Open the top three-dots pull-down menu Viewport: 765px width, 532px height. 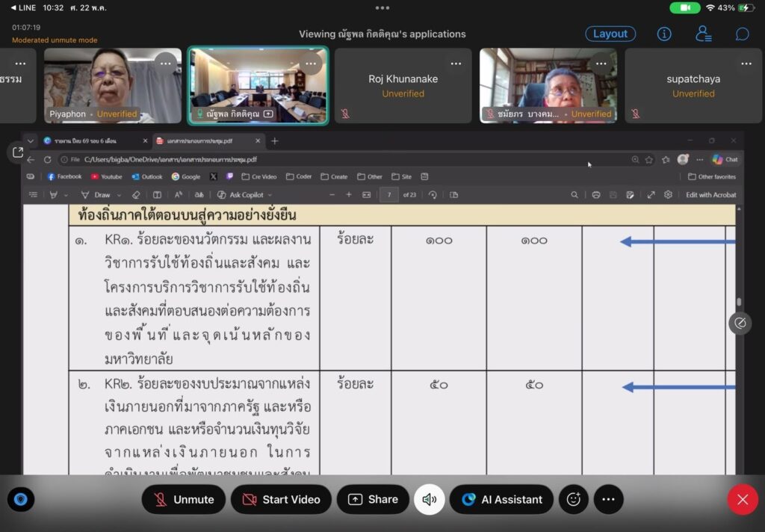[382, 7]
